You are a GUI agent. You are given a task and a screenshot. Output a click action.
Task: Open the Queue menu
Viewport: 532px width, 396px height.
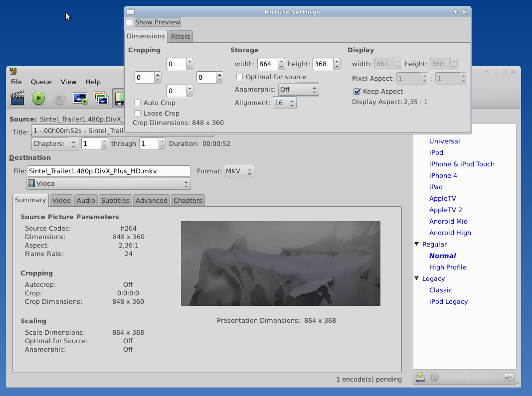point(41,82)
